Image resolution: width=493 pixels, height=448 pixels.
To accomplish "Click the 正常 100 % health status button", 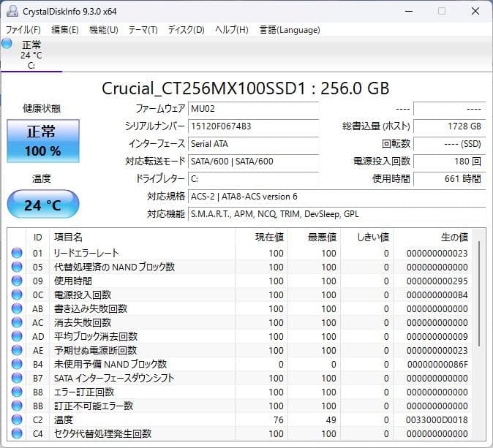I will (43, 141).
